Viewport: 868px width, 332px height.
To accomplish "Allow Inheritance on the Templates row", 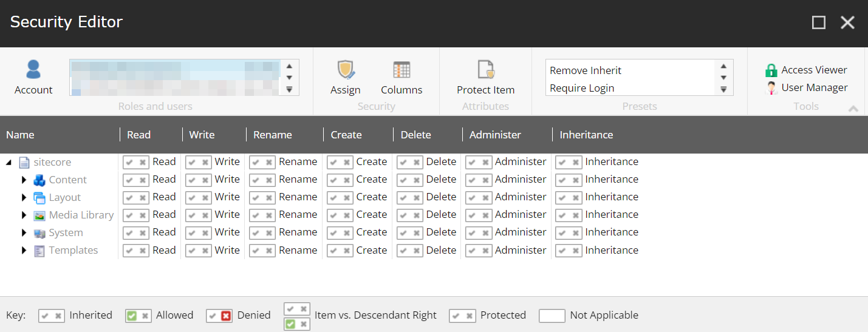I will click(x=562, y=250).
